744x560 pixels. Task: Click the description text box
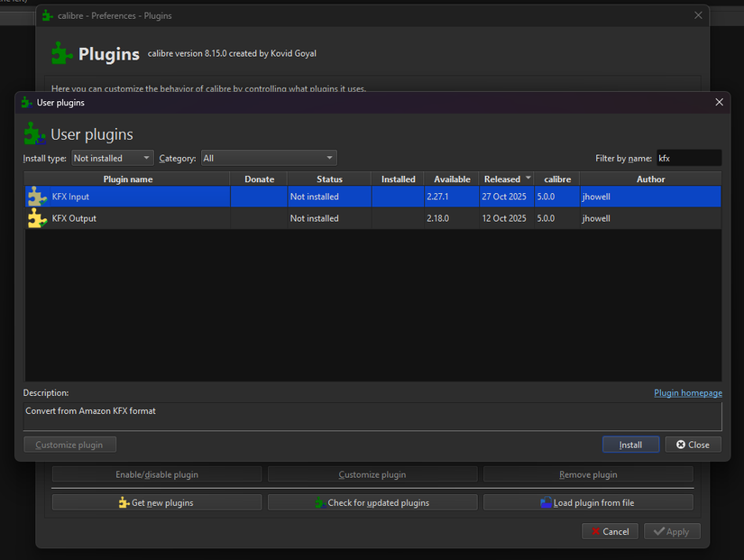click(372, 417)
